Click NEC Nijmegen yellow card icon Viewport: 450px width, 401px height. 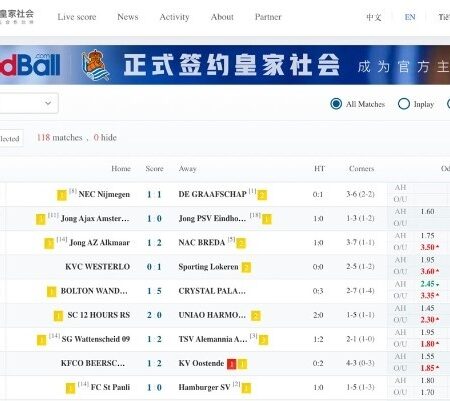tap(62, 195)
